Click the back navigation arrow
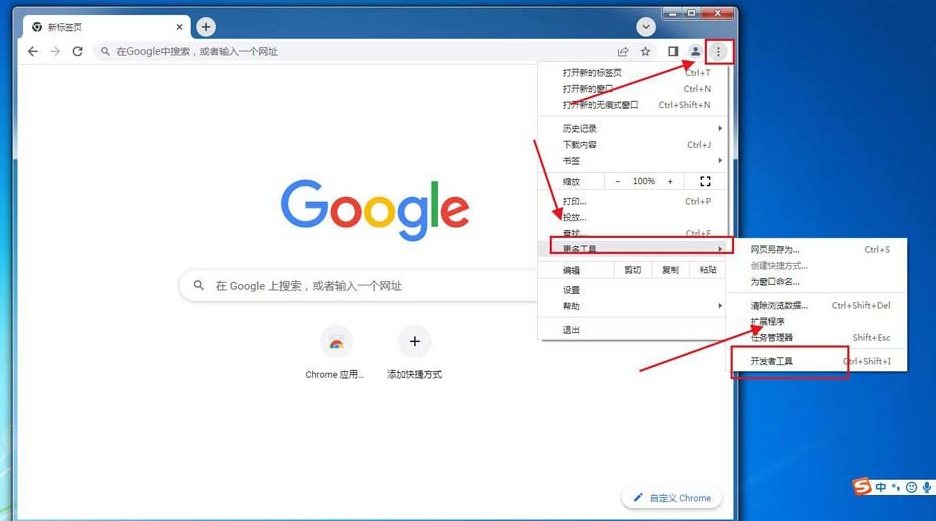936x521 pixels. 33,51
